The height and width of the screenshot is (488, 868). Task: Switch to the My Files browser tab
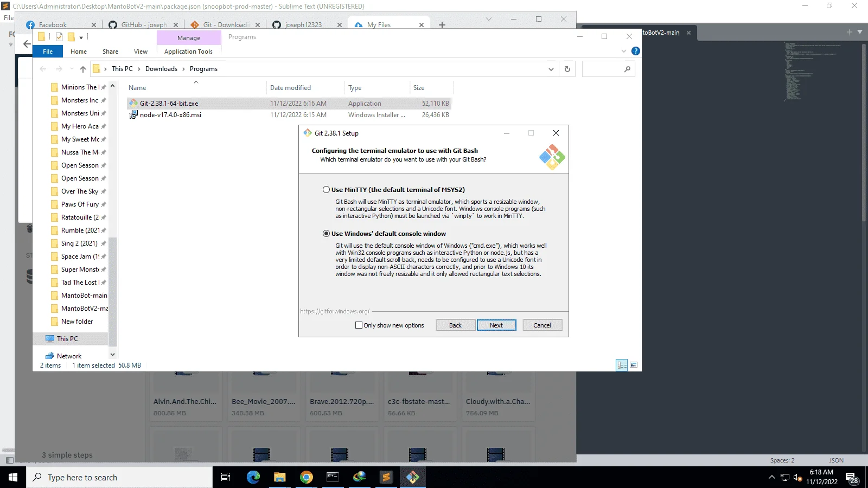(x=388, y=25)
